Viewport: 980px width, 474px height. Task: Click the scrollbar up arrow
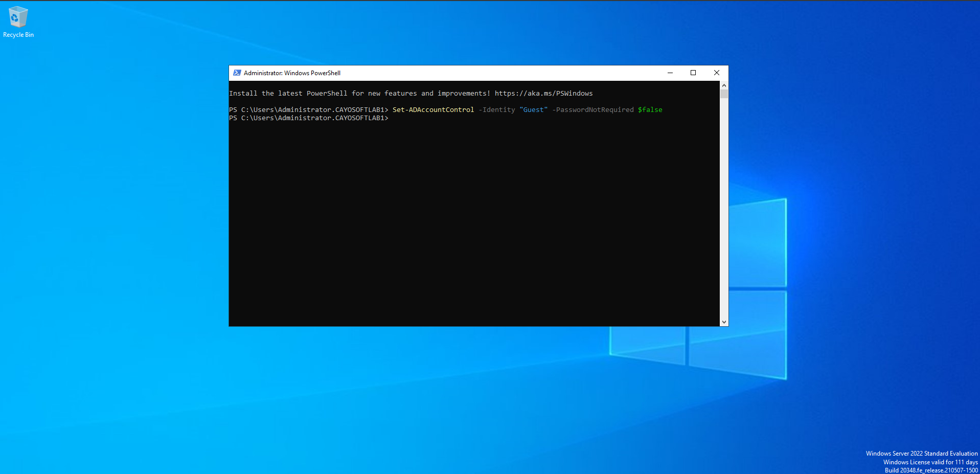tap(724, 85)
